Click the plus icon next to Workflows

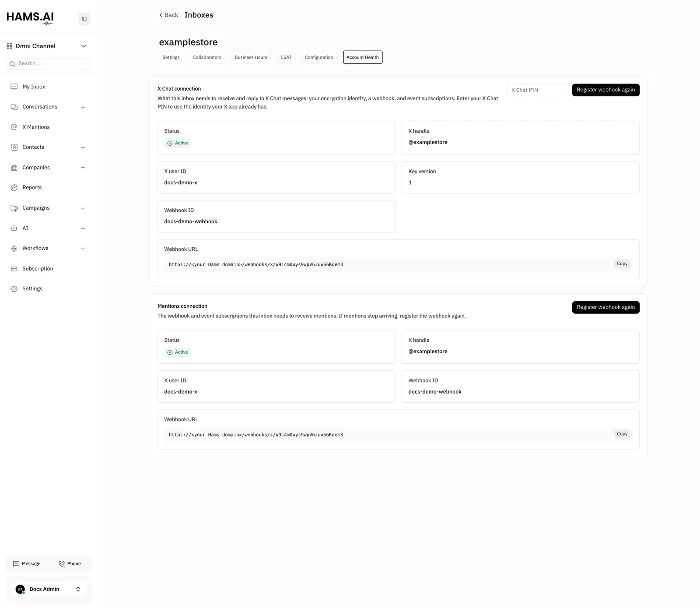pos(83,249)
